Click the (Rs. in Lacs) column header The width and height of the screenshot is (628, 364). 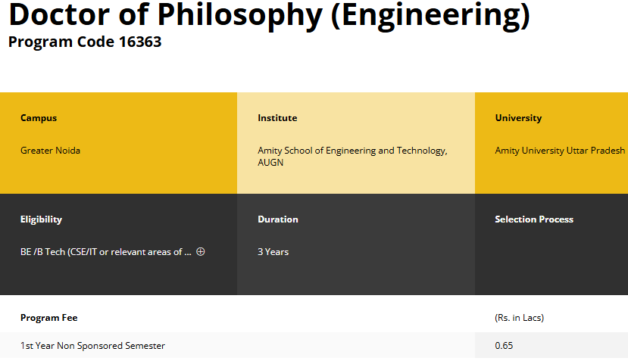tap(519, 318)
